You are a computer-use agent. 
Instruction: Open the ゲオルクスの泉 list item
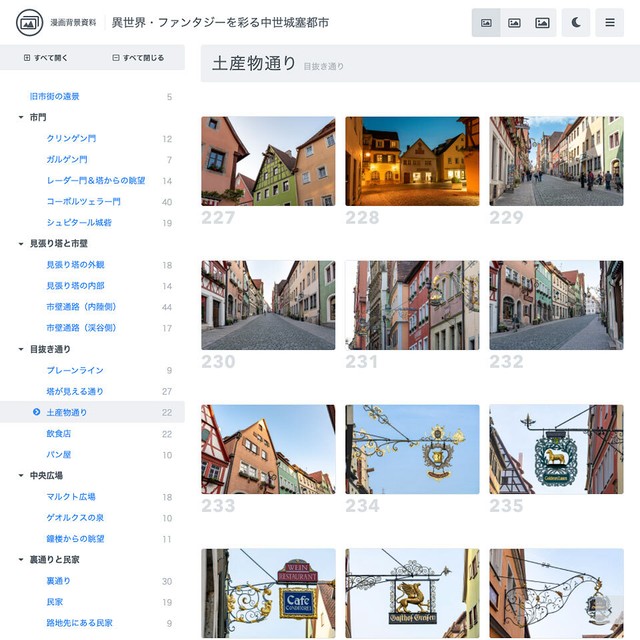click(75, 518)
